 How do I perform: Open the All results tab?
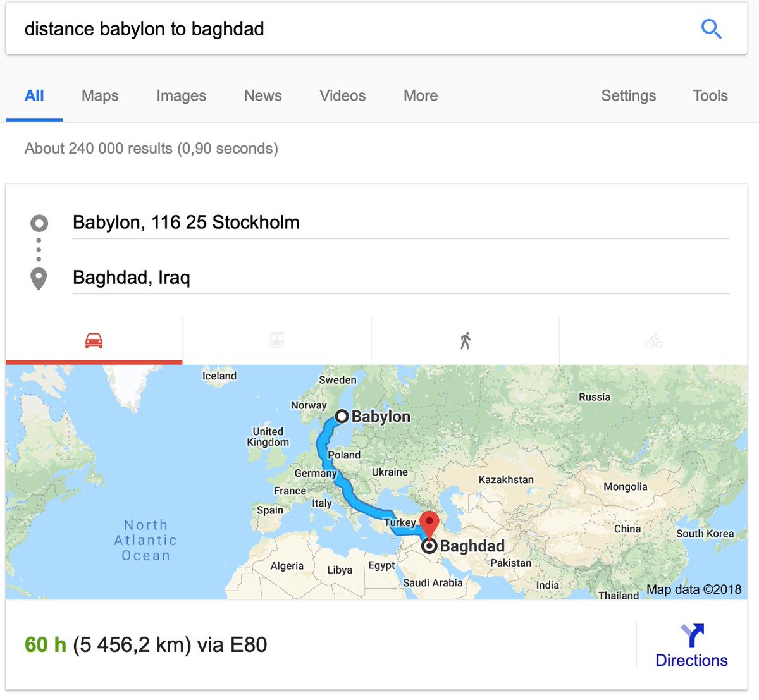click(x=34, y=95)
